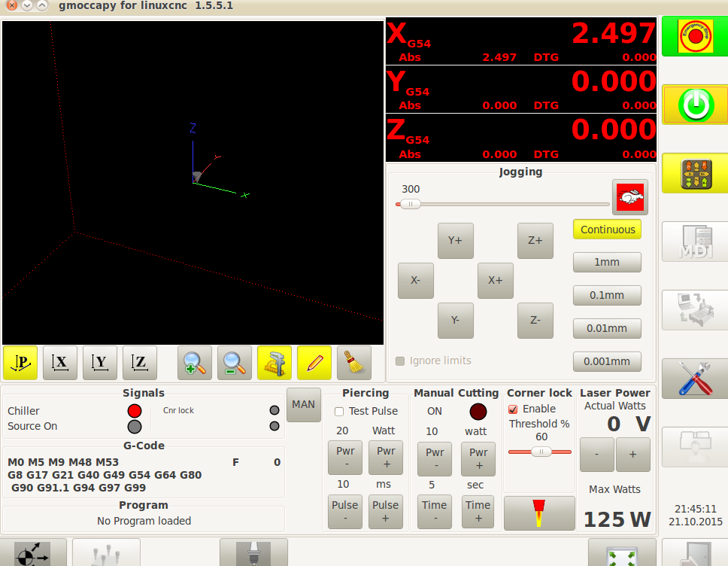The height and width of the screenshot is (566, 728).
Task: Toggle the machine power button
Action: pyautogui.click(x=695, y=105)
